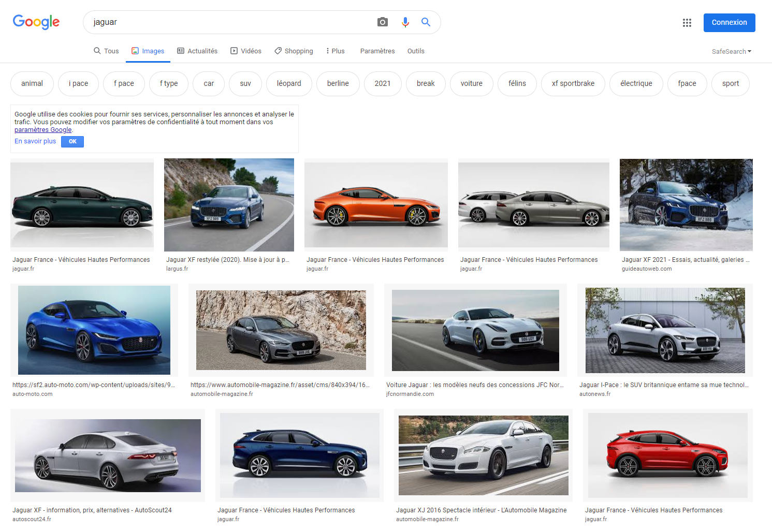Click the auto-moto.com source link

33,394
